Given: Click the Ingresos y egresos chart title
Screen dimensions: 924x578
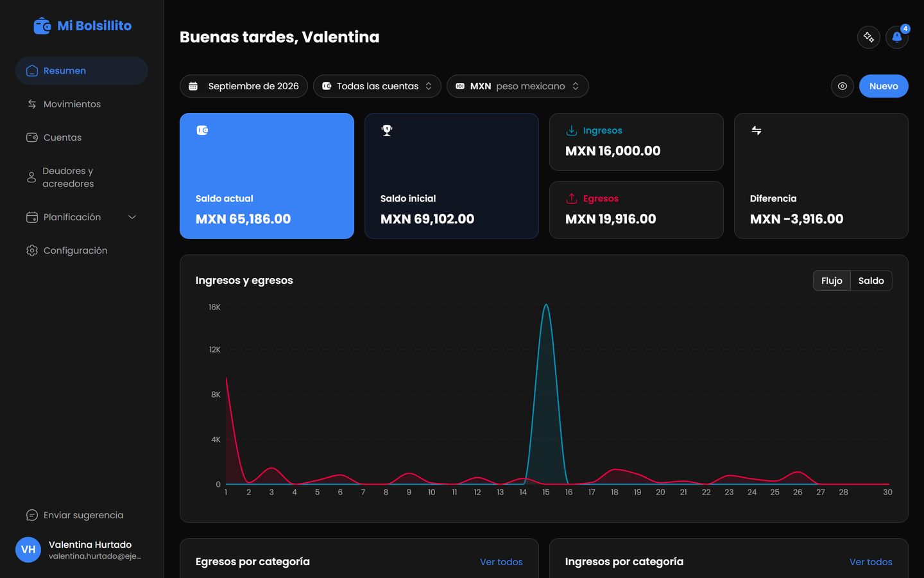Looking at the screenshot, I should 244,281.
